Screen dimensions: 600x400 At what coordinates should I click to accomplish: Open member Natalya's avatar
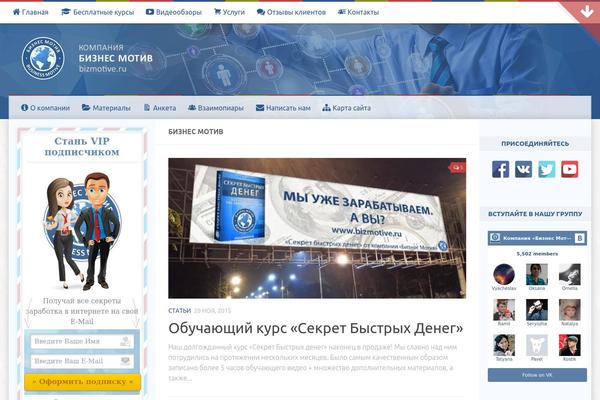[570, 310]
